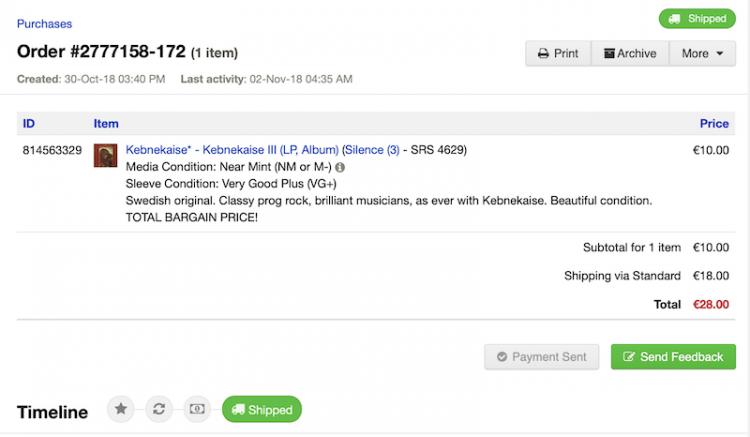Click the info icon beside Near Mint
The image size is (750, 437).
[x=340, y=168]
